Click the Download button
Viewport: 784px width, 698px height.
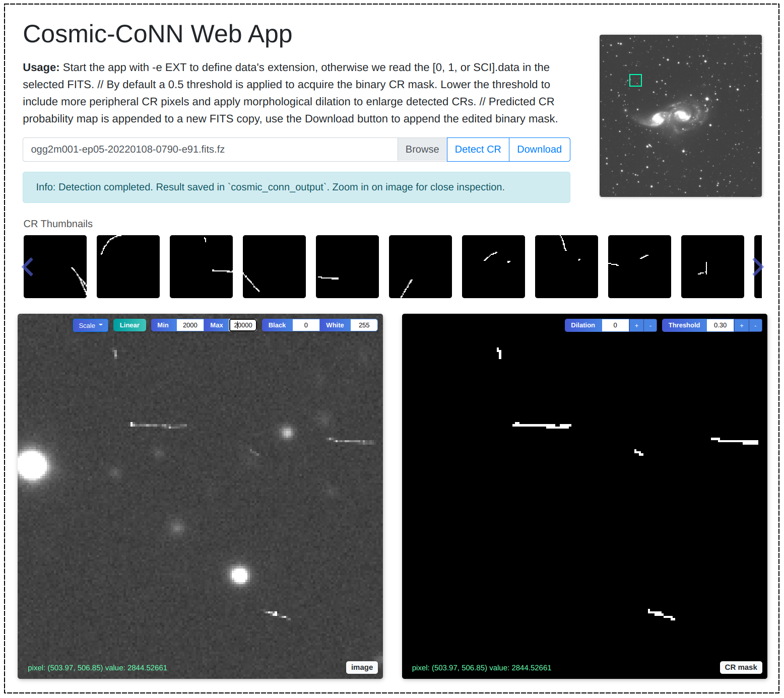coord(539,150)
